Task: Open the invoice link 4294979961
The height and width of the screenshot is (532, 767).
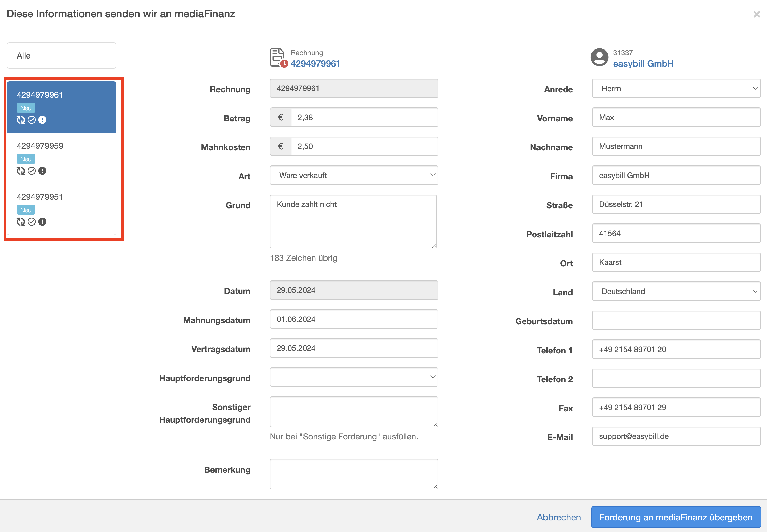Action: 315,64
